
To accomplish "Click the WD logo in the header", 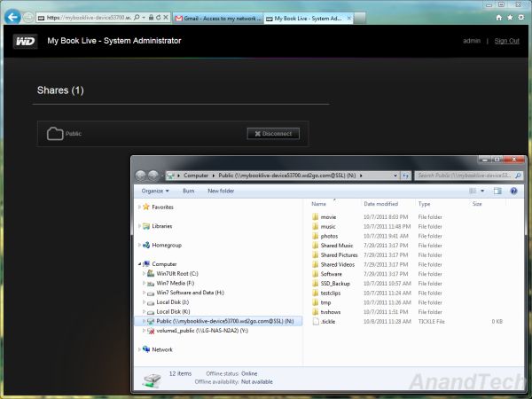I will 26,42.
